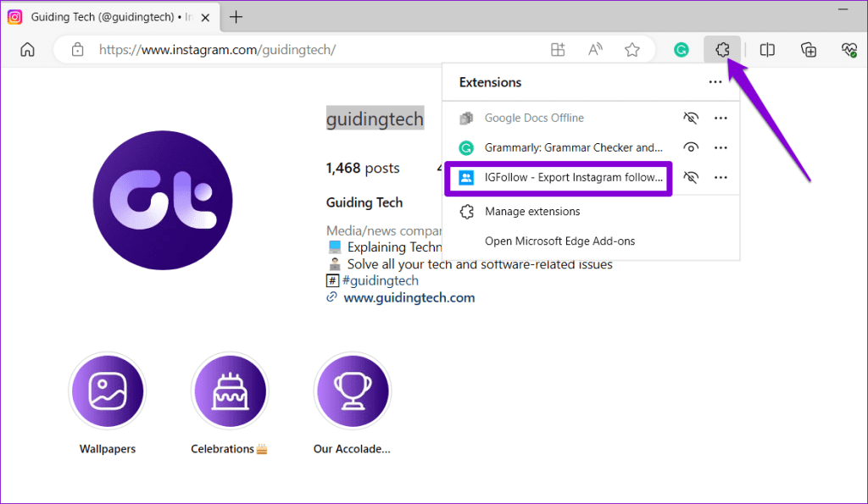Screen dimensions: 868x504
Task: Add page to favorites via star icon
Action: coord(632,49)
